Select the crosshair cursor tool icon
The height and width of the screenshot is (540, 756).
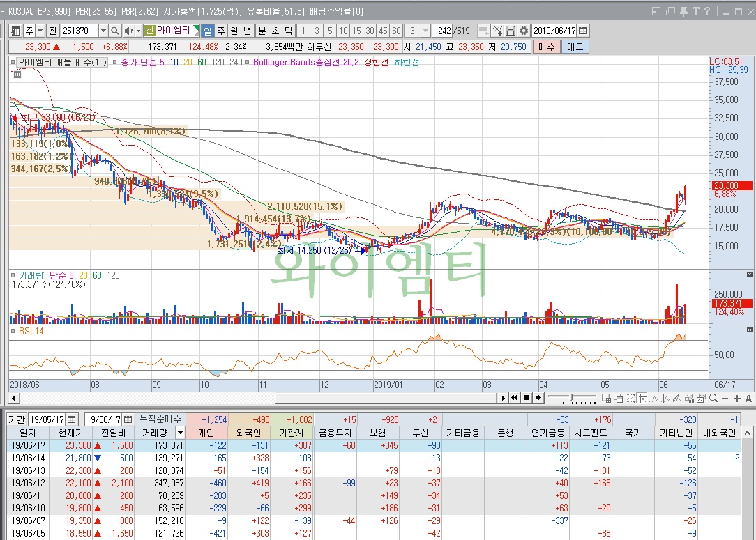coord(642,398)
